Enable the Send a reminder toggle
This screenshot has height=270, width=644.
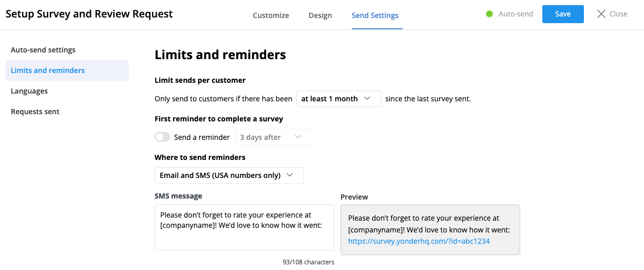(162, 137)
